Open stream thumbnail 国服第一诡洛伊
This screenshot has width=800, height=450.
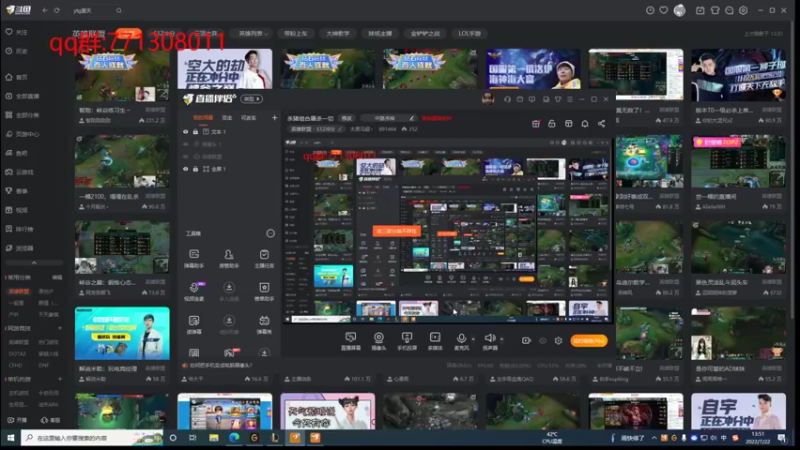click(x=533, y=69)
